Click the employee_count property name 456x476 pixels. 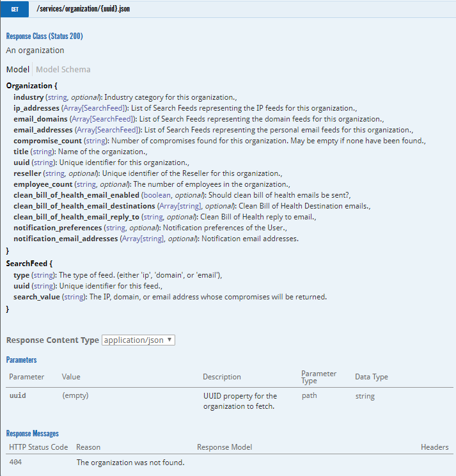tap(43, 184)
